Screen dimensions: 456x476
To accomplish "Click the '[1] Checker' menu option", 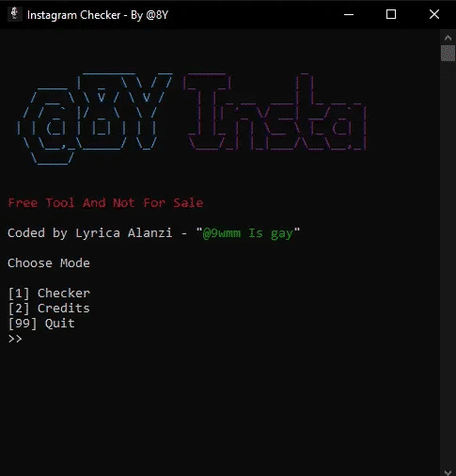I will (49, 294).
